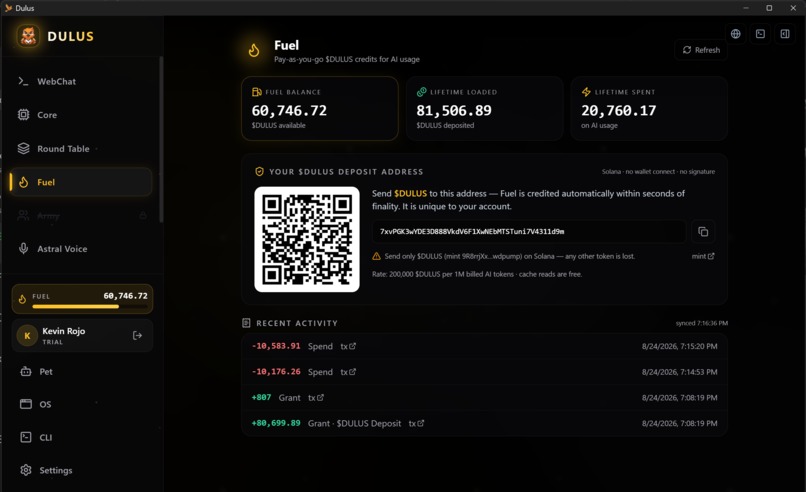The height and width of the screenshot is (492, 806).
Task: Click the fuel pump icon in Fuel Balance
Action: tap(257, 92)
